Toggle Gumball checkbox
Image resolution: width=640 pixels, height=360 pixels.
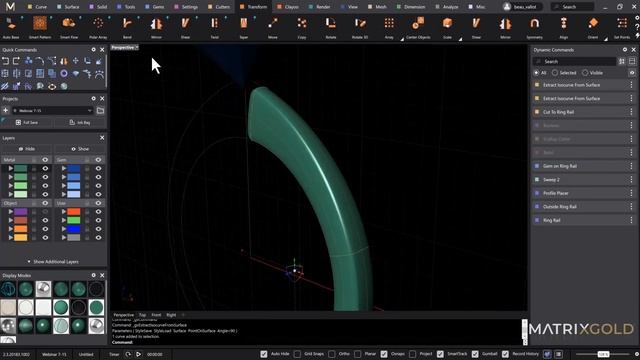[x=475, y=354]
